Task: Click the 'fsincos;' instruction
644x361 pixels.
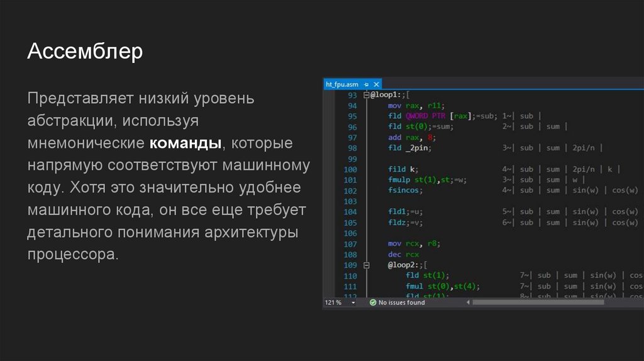Action: click(405, 190)
